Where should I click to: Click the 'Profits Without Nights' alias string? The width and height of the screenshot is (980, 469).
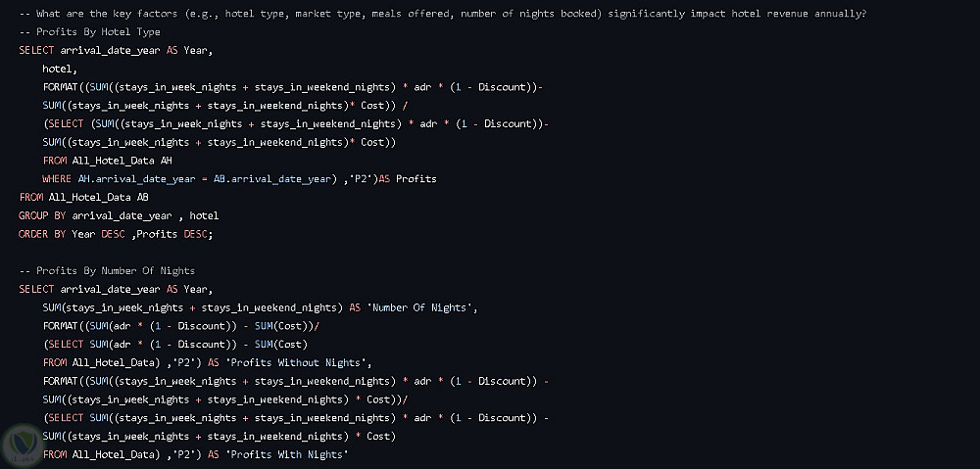pyautogui.click(x=295, y=362)
